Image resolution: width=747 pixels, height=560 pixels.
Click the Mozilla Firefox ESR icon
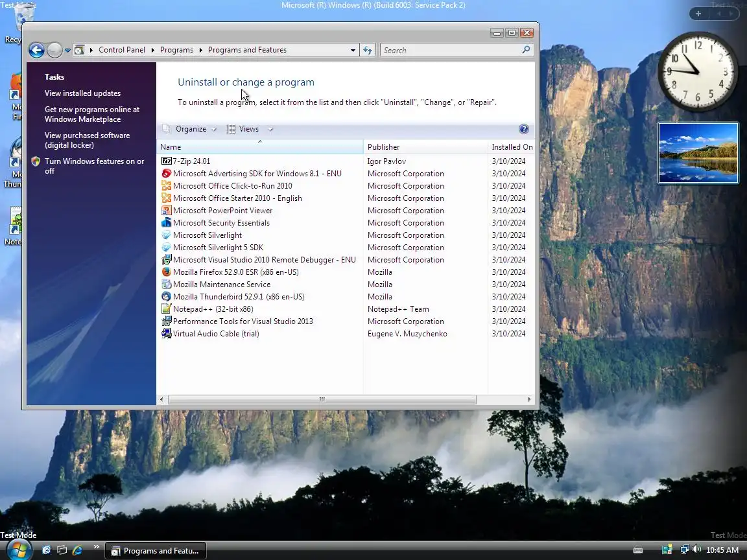(x=166, y=272)
